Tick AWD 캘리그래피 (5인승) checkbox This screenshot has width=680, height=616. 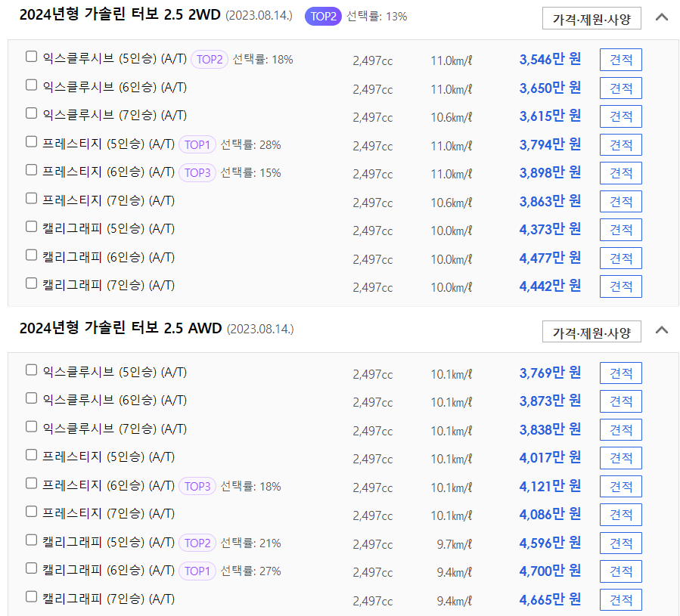pos(31,540)
